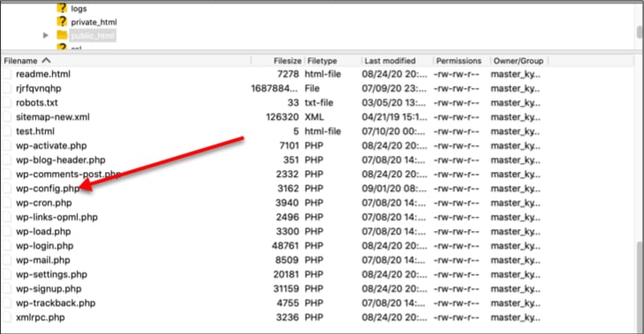Screen dimensions: 644x334
Task: Click file icon beside wp-cron.php
Action: [x=7, y=203]
